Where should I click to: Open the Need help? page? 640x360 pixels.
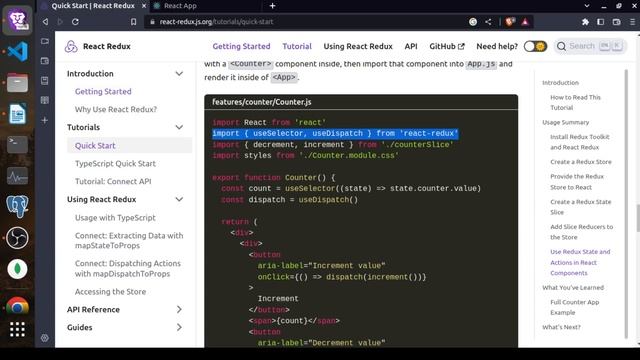497,46
